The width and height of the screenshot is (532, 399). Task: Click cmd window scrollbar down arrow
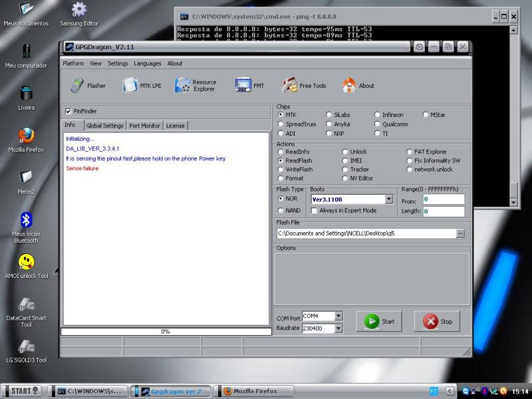point(513,203)
